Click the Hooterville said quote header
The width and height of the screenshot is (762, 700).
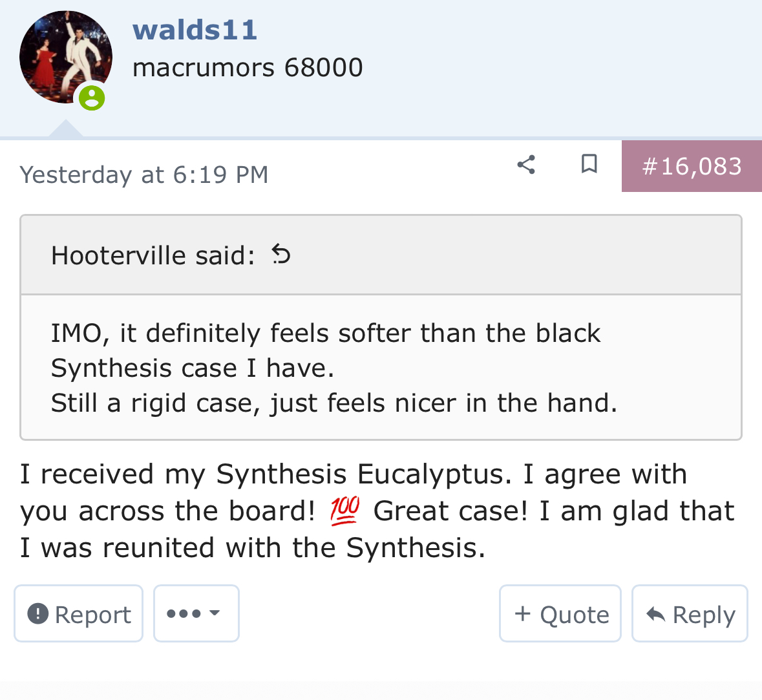point(153,255)
